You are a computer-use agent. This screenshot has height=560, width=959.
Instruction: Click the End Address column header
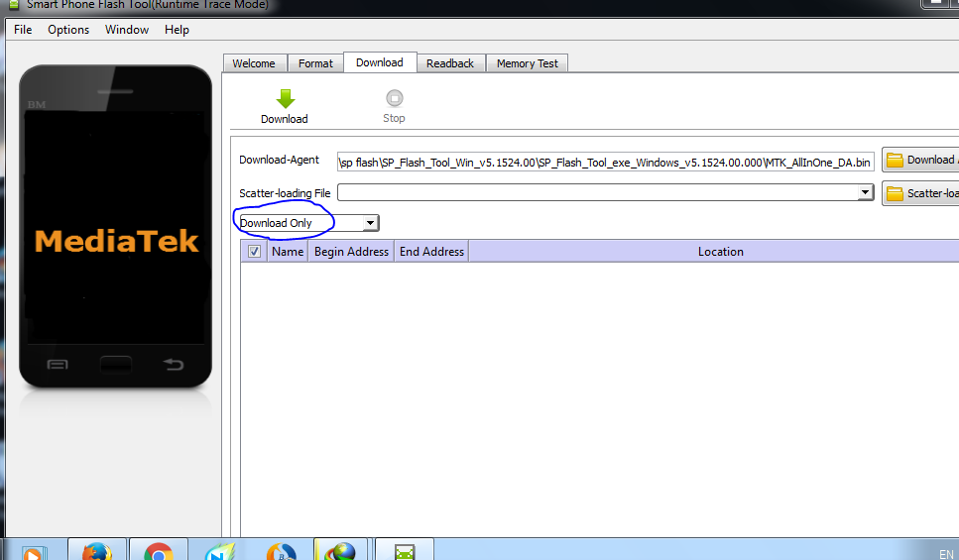[431, 252]
